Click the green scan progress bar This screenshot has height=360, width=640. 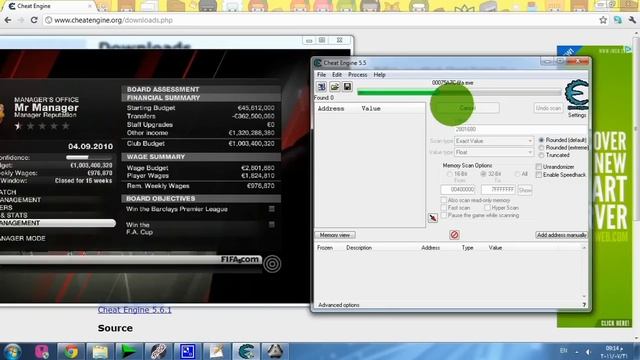click(459, 93)
